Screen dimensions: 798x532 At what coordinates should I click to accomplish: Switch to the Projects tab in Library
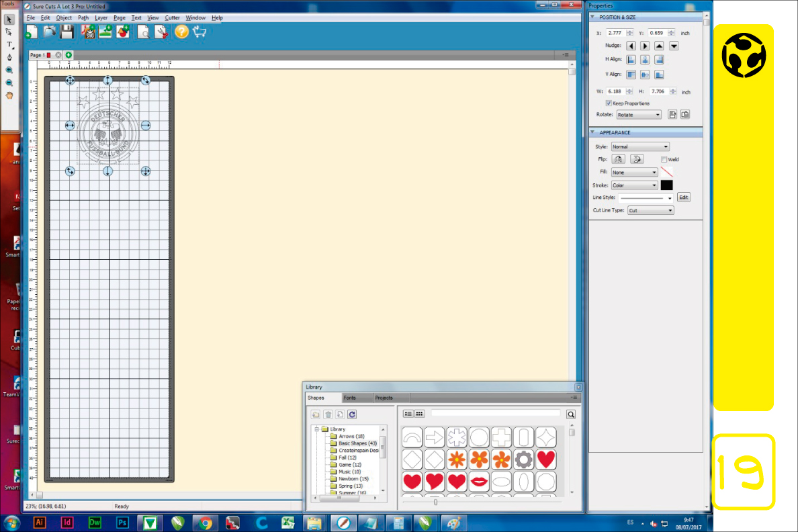tap(384, 398)
